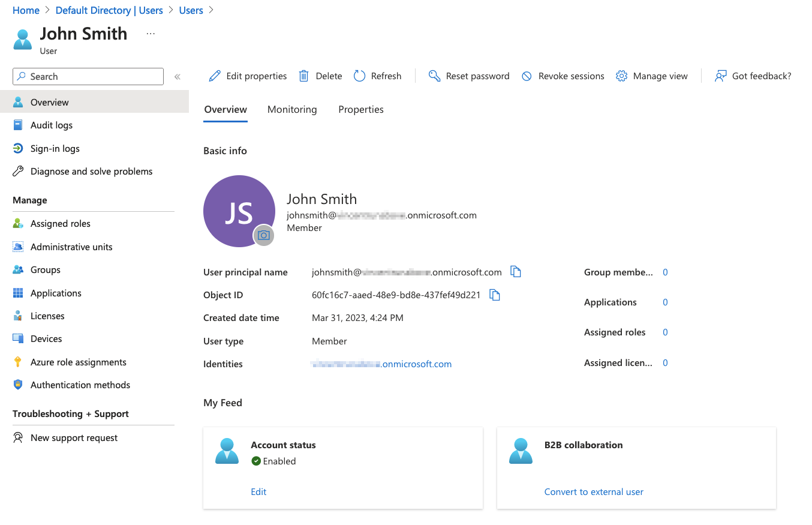Switch to the Monitoring tab
The height and width of the screenshot is (525, 812).
292,109
